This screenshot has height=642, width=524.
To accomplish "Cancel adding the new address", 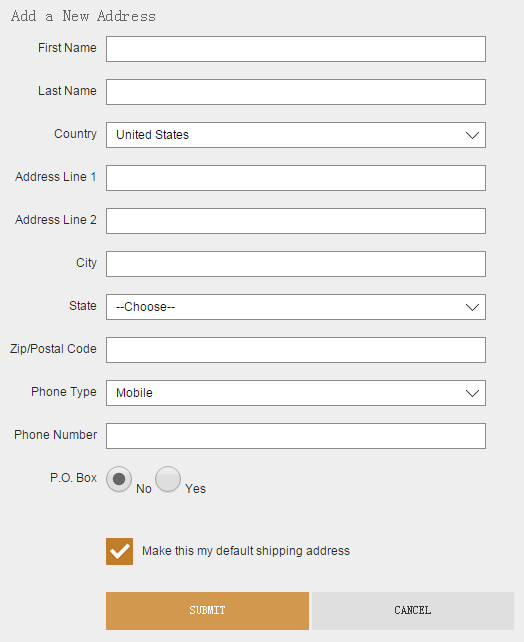I will (x=413, y=610).
